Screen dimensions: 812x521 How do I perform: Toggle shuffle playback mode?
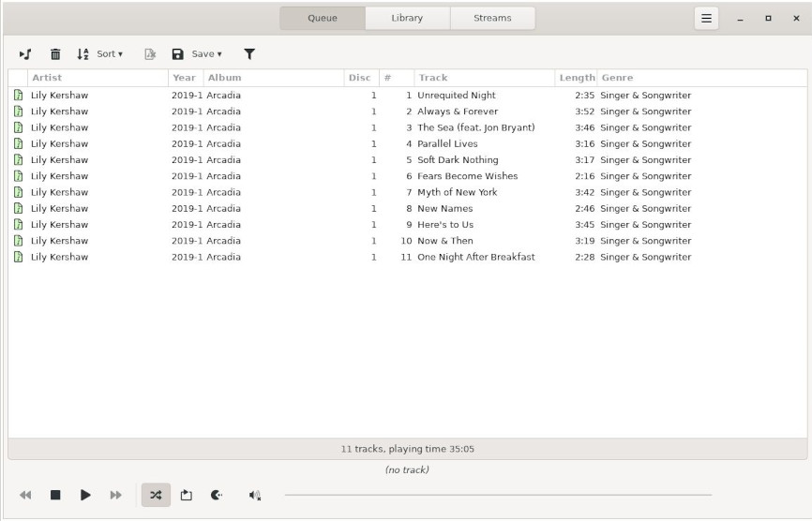[156, 495]
